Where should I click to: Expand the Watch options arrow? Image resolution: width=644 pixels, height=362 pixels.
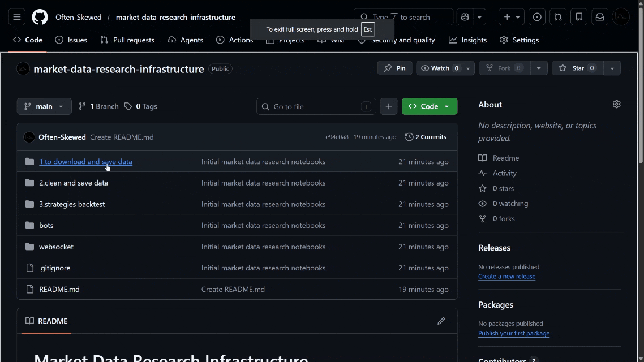pos(468,68)
